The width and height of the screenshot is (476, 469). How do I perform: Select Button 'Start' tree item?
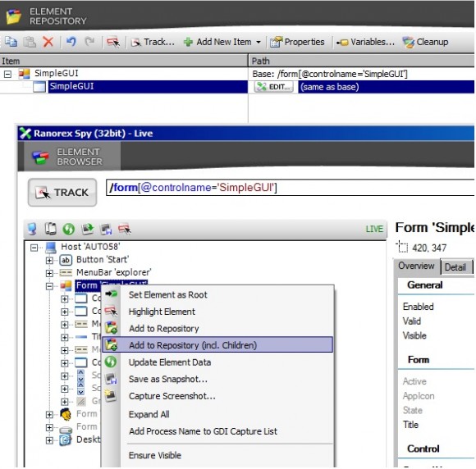pos(103,259)
